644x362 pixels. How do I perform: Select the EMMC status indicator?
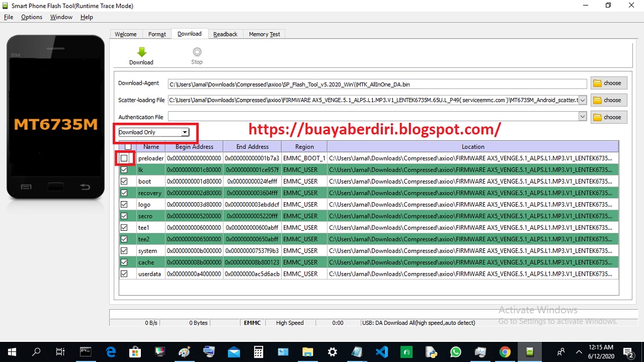coord(252,322)
